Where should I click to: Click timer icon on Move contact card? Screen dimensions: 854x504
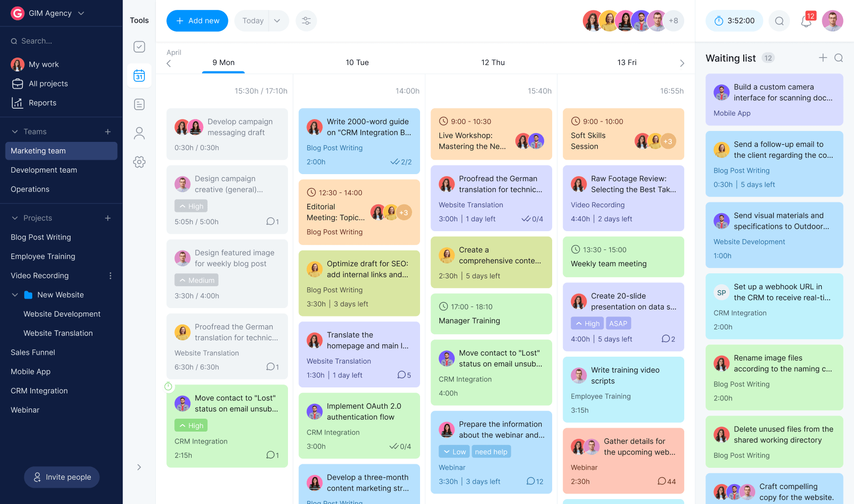click(168, 386)
